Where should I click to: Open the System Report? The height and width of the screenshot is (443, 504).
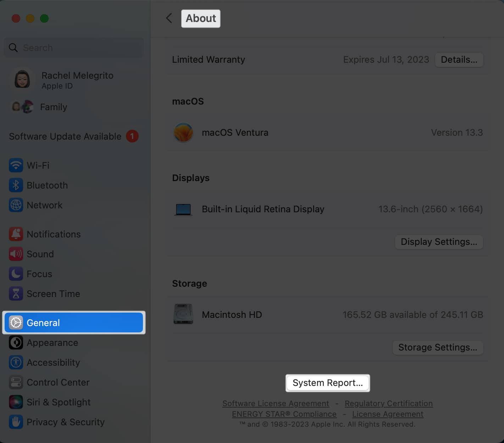point(328,383)
